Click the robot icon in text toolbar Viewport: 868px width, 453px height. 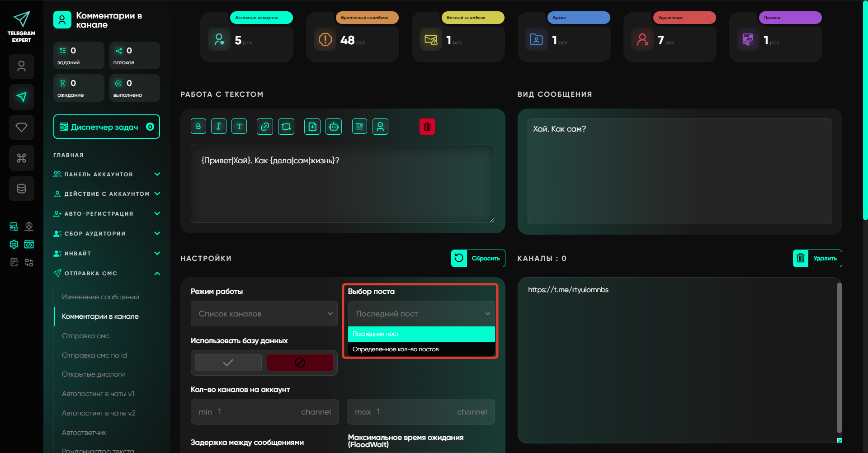[x=334, y=127]
